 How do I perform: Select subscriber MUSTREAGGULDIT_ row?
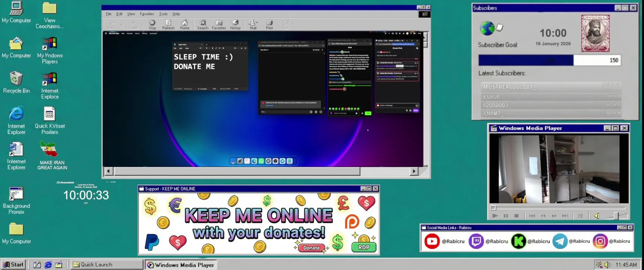click(551, 87)
